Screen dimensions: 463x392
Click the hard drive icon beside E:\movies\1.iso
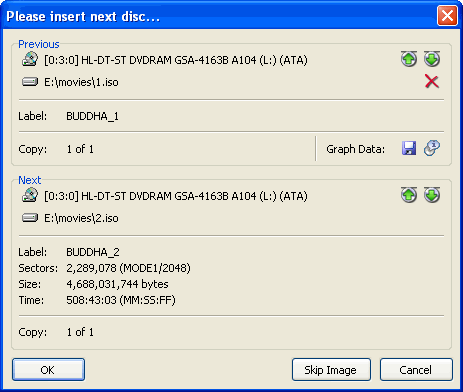30,82
